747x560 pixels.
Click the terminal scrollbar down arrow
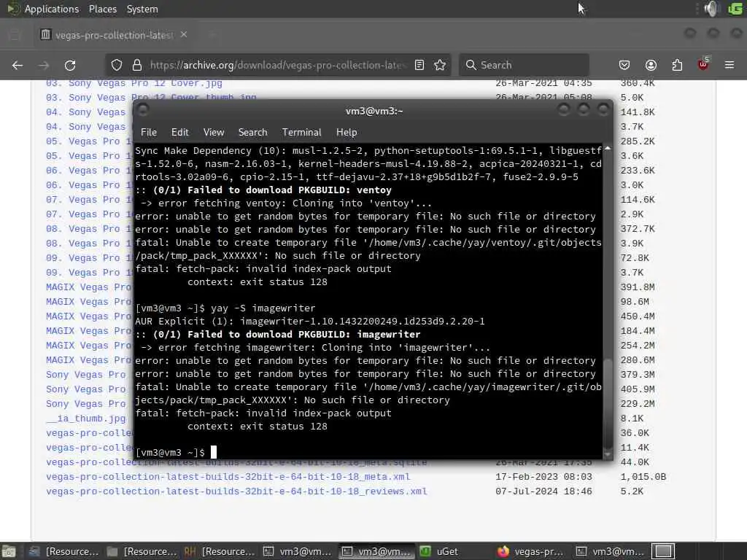[608, 455]
